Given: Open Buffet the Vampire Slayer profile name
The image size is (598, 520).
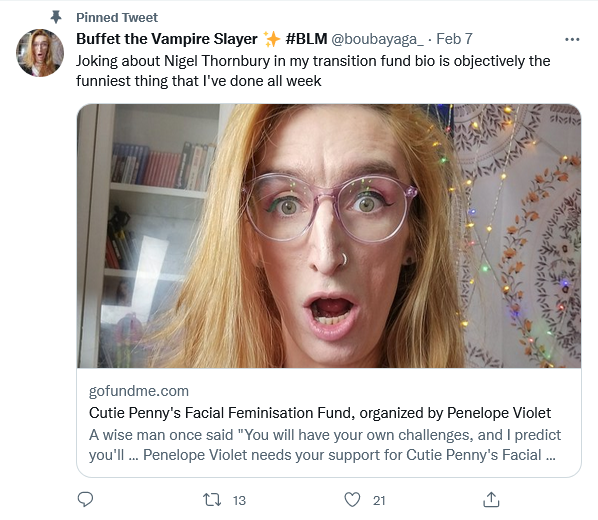Looking at the screenshot, I should click(167, 39).
